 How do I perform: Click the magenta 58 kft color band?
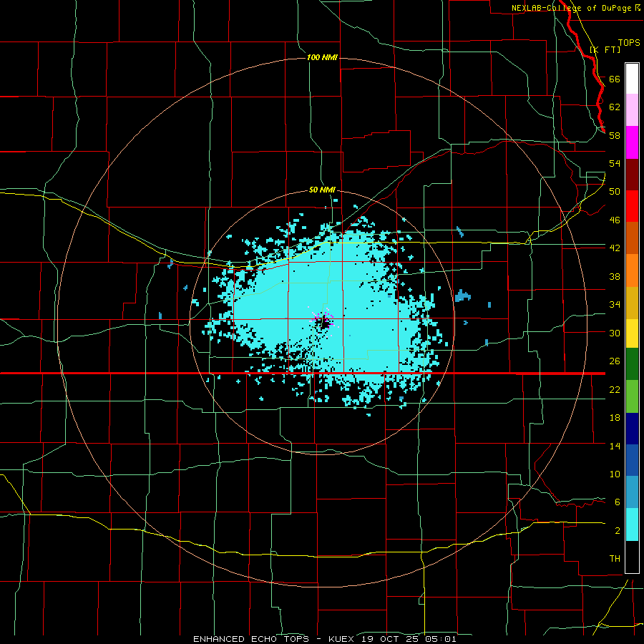[632, 142]
